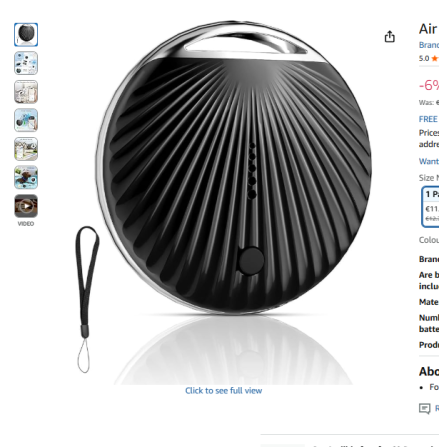Open the Brand link under the title

[429, 45]
